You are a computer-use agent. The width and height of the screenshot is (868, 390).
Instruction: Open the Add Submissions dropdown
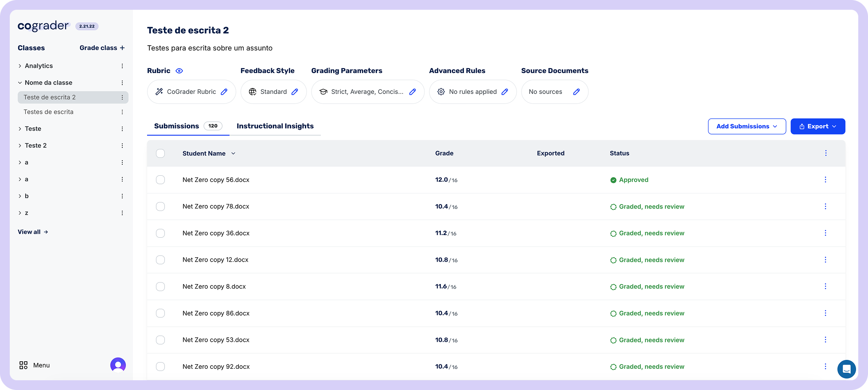coord(747,126)
